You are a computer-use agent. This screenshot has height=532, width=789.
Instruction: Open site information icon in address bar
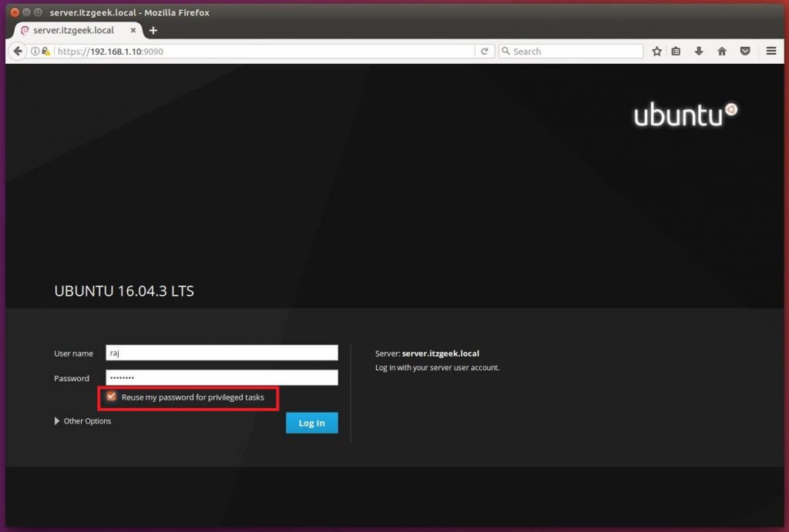pos(35,52)
